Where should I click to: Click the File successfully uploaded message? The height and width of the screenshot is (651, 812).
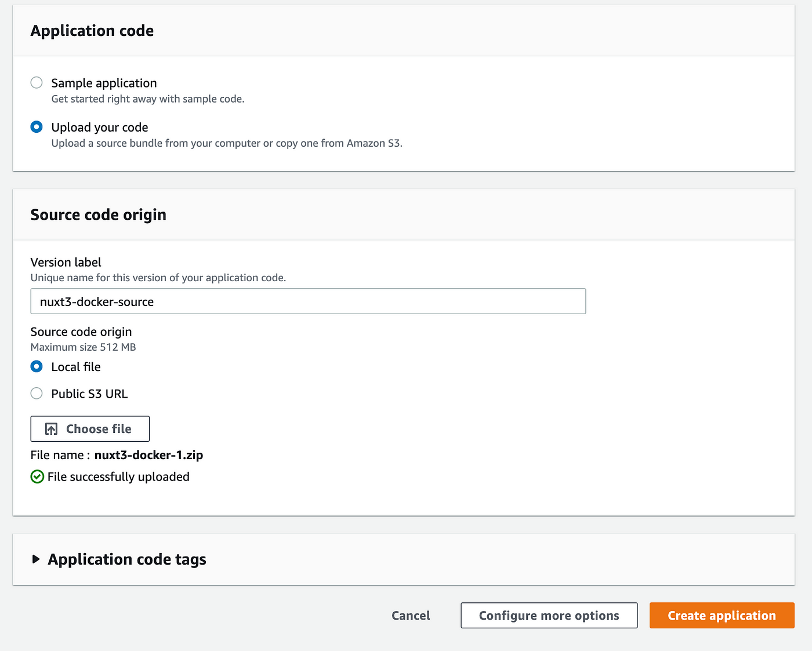[x=118, y=477]
